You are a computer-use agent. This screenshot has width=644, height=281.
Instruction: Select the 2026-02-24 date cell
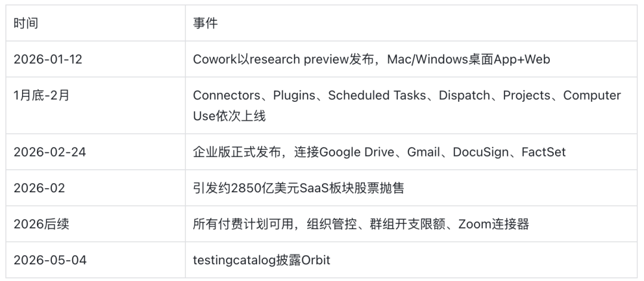click(95, 152)
